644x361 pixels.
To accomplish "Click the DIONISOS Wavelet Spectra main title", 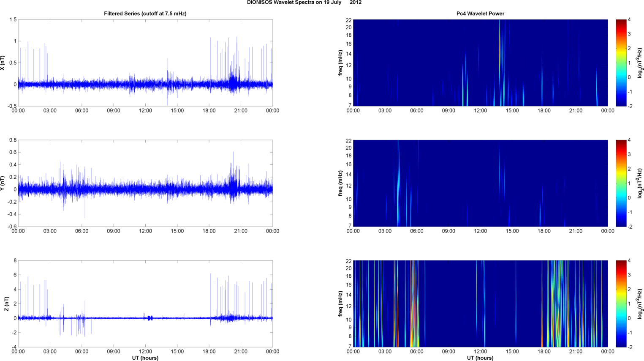I will [x=304, y=3].
